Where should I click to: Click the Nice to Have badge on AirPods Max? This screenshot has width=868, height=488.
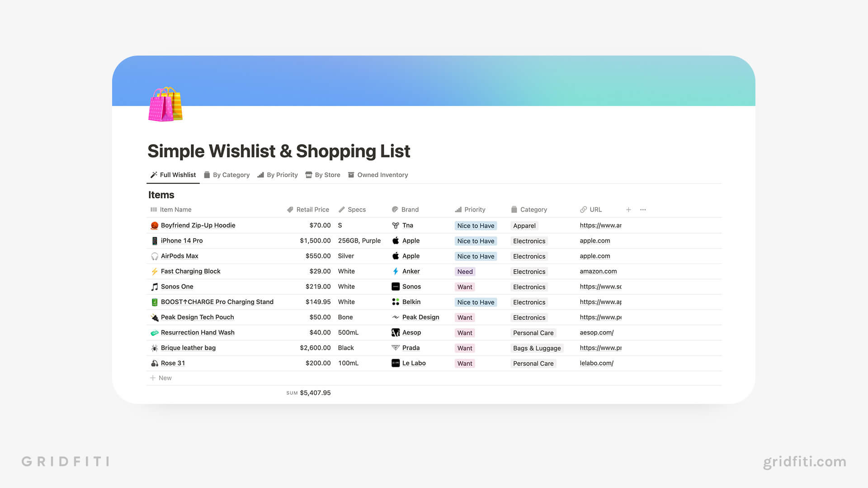[475, 256]
